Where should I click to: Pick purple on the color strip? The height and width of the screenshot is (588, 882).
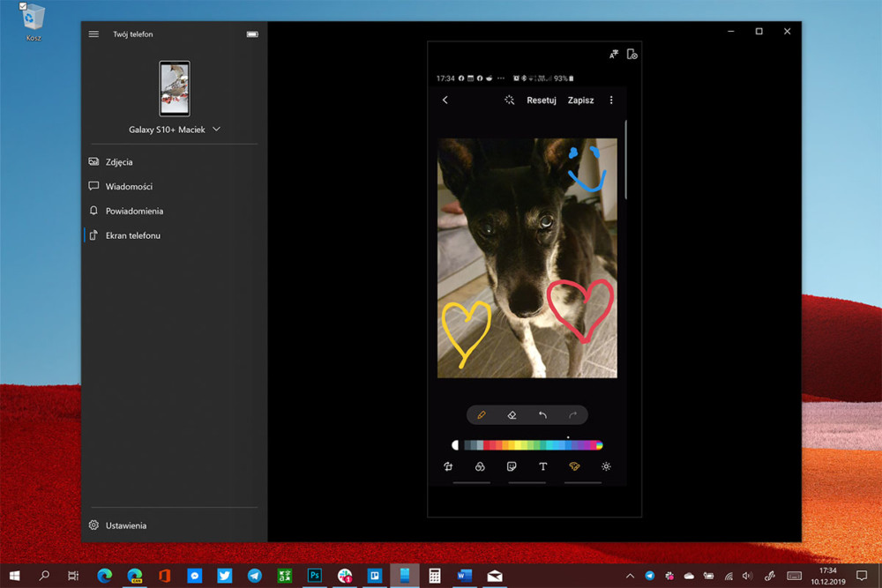[x=588, y=445]
